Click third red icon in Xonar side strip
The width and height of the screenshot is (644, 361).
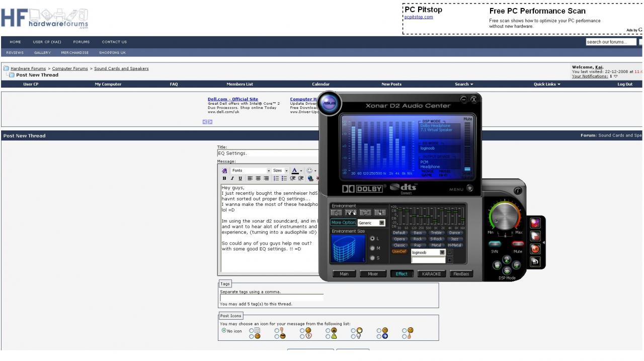pos(535,249)
